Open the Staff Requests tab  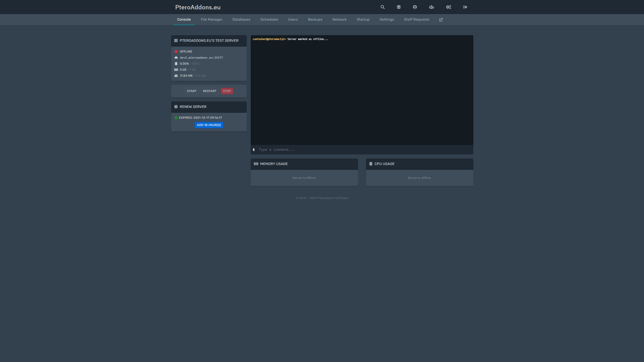click(x=416, y=20)
